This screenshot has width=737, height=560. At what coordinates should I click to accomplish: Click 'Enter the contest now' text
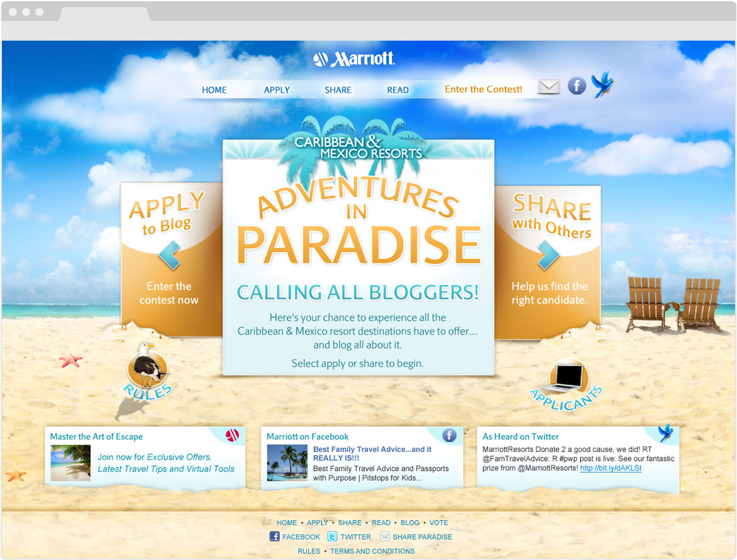coord(169,293)
